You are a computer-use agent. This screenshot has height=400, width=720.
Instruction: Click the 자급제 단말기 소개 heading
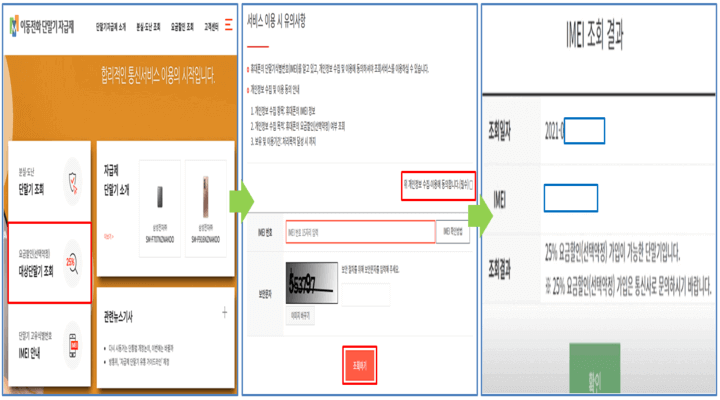(x=117, y=180)
